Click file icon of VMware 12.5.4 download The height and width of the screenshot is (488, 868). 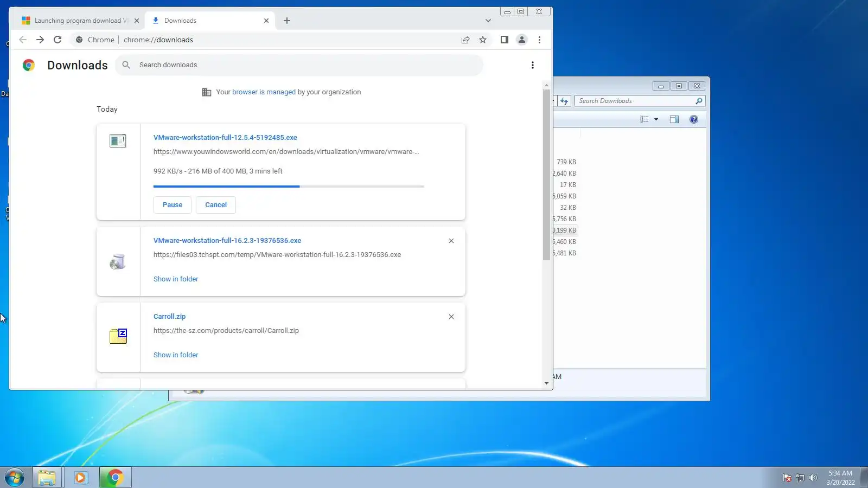(118, 141)
